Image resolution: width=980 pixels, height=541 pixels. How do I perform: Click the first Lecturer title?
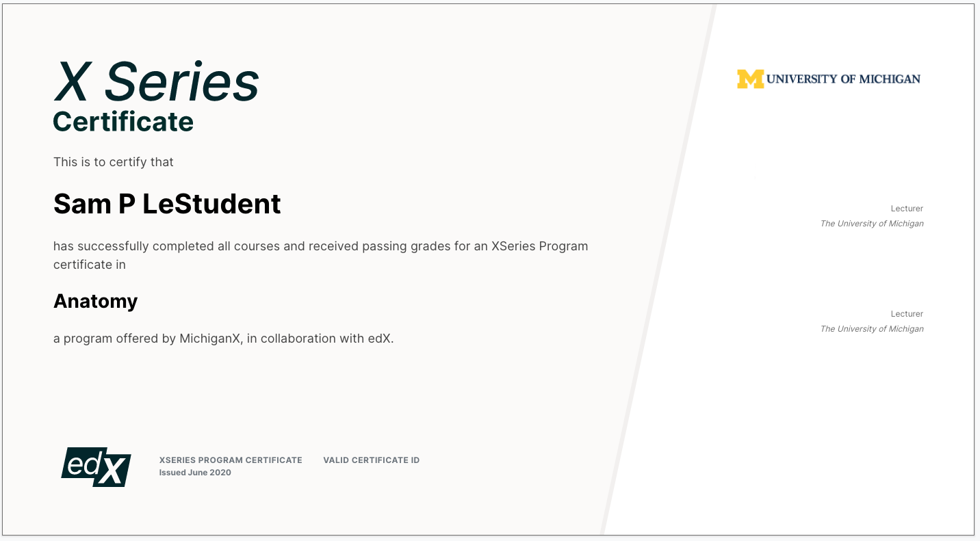tap(907, 209)
